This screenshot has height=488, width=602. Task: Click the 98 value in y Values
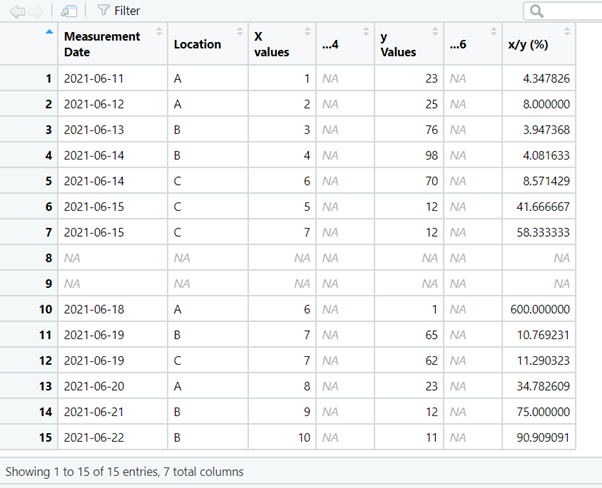[x=408, y=155]
